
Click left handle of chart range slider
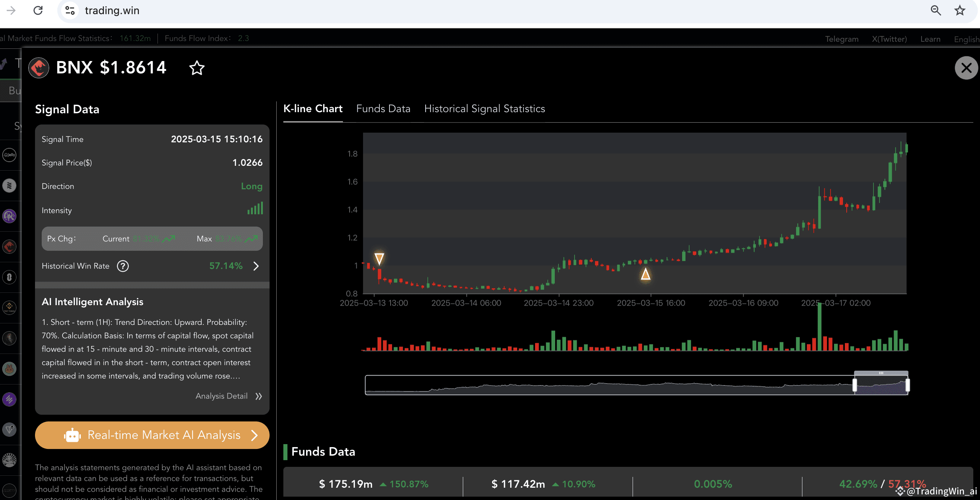click(855, 385)
